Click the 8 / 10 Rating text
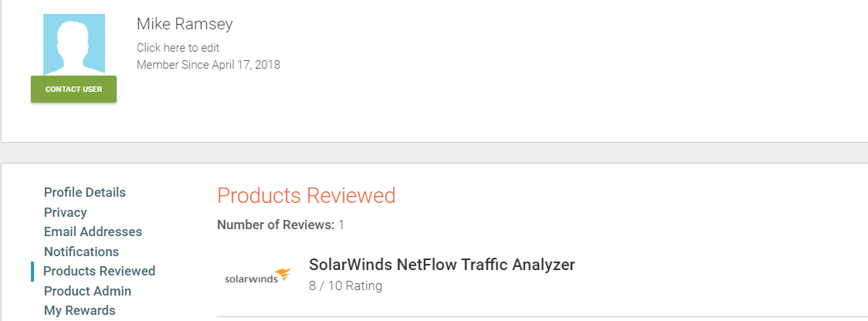 (x=345, y=286)
